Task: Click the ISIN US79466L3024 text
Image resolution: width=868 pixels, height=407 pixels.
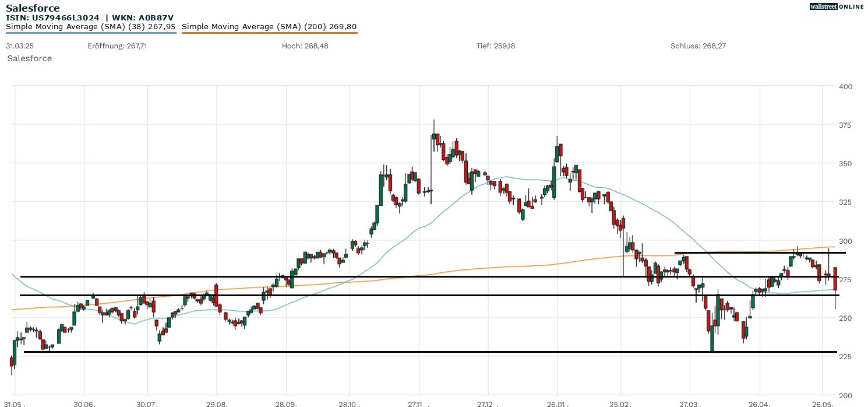Action: coord(52,18)
